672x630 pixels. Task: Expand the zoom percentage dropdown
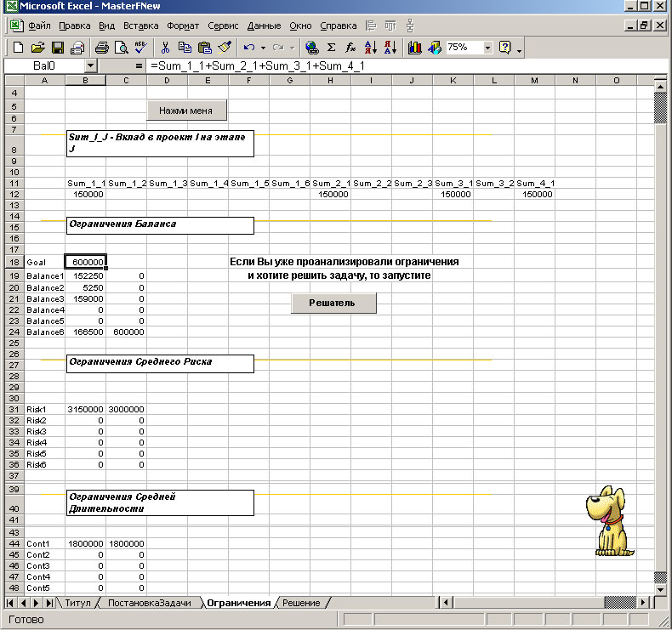[488, 48]
